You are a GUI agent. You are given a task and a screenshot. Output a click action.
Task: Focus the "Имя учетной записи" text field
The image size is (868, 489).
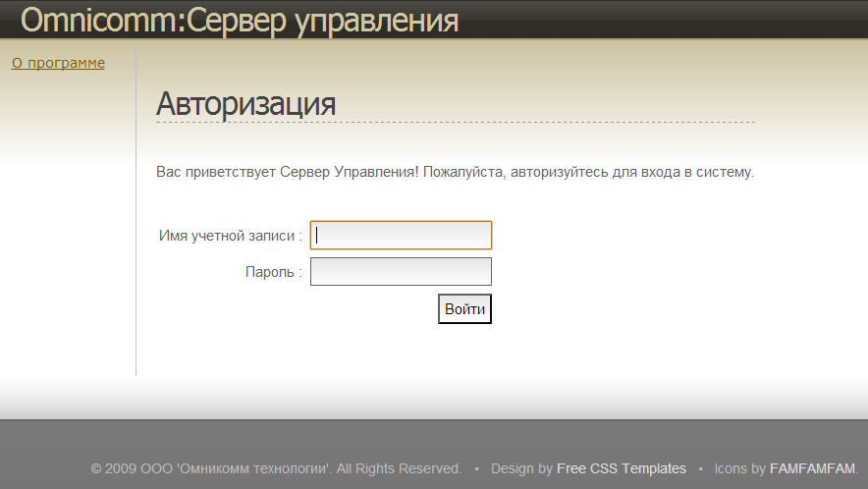click(x=401, y=236)
